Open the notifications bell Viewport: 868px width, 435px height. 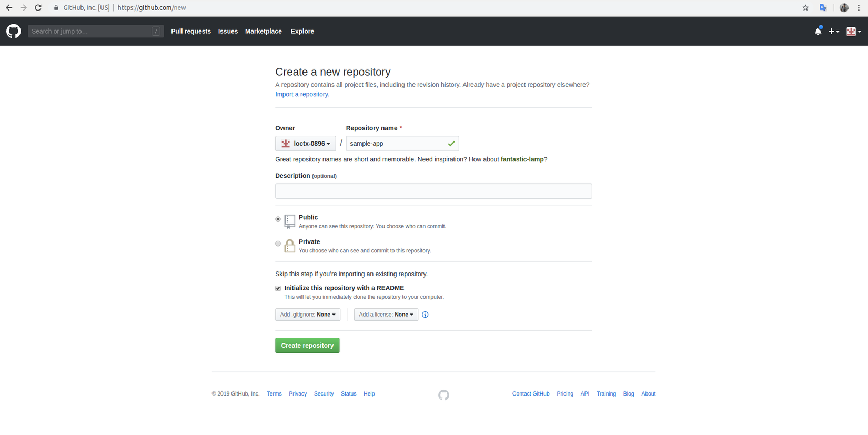tap(818, 31)
